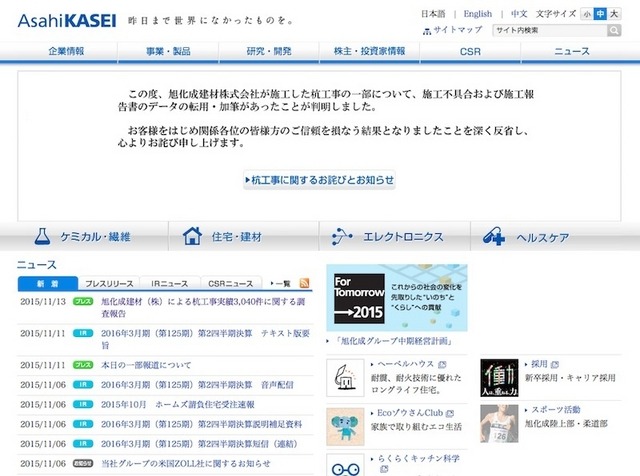Viewport: 640px width, 476px height.
Task: Click the IR badge on 2015/11/11 row
Action: click(83, 333)
